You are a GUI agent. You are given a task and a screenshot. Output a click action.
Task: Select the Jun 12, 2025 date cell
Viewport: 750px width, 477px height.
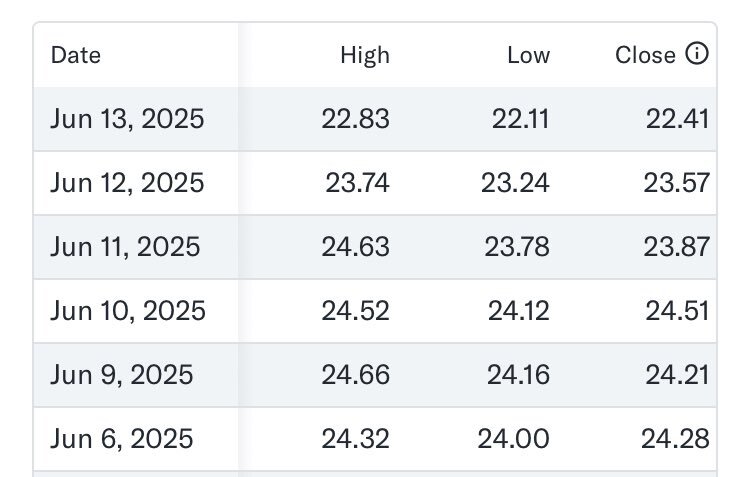pos(127,183)
